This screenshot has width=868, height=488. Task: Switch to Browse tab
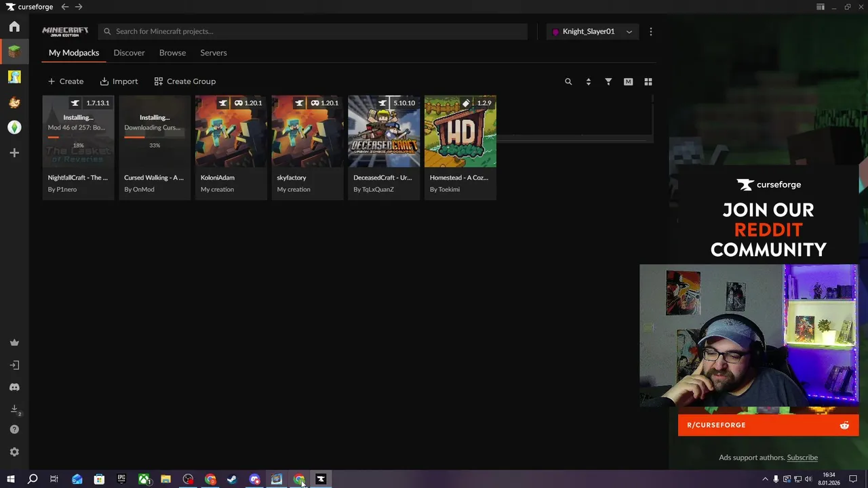pyautogui.click(x=172, y=53)
